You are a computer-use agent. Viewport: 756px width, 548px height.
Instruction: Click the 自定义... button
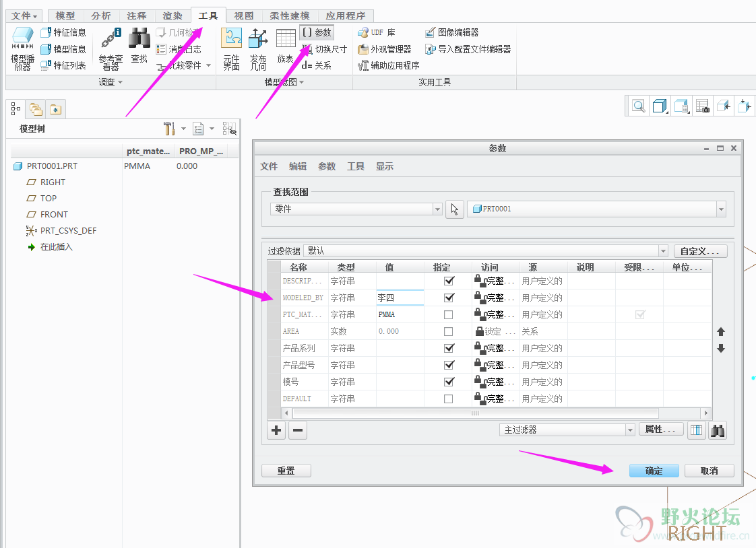(x=700, y=251)
